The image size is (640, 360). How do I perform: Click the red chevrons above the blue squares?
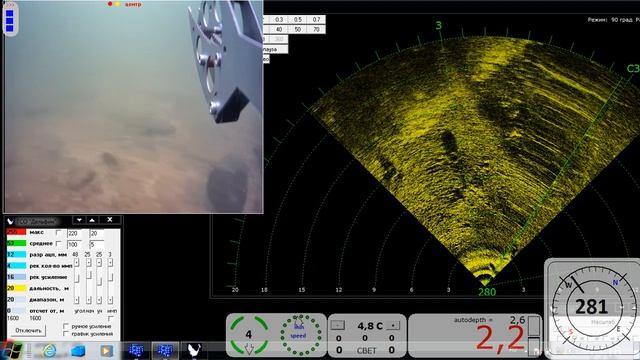point(10,5)
